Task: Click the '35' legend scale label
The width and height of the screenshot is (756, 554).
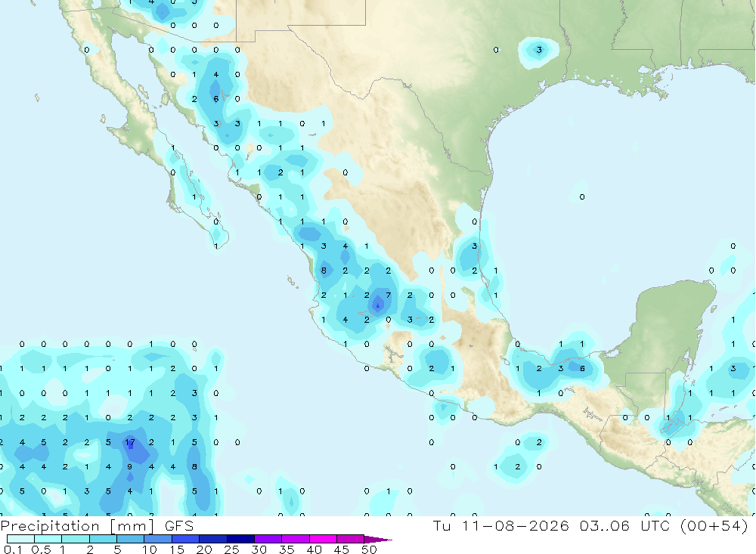Action: pos(287,549)
